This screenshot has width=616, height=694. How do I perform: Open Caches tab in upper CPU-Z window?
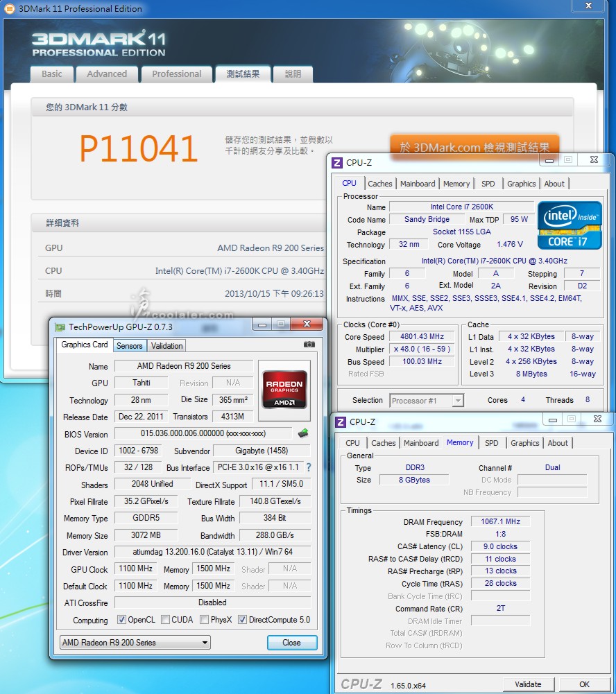[380, 184]
